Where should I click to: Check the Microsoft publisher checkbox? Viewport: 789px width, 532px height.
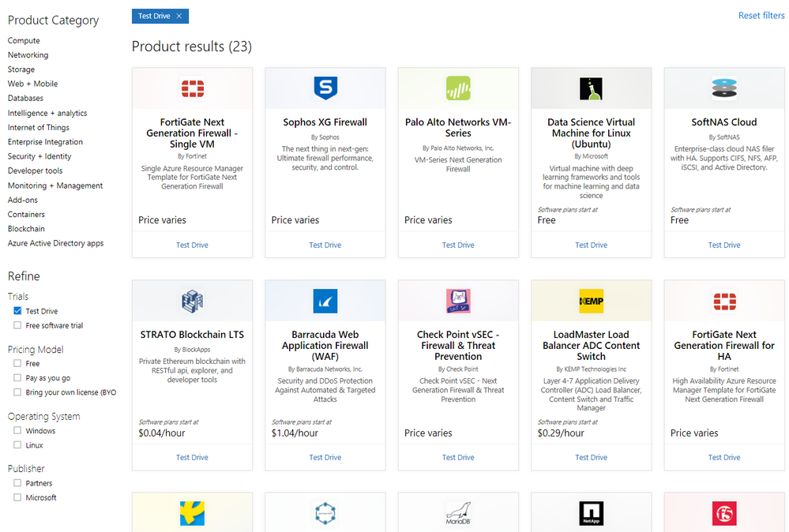tap(17, 497)
